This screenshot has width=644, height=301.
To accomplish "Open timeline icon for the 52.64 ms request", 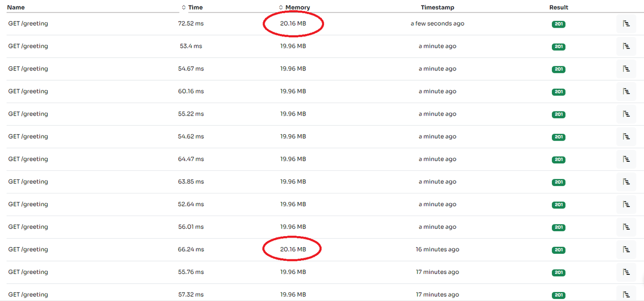I will coord(626,205).
